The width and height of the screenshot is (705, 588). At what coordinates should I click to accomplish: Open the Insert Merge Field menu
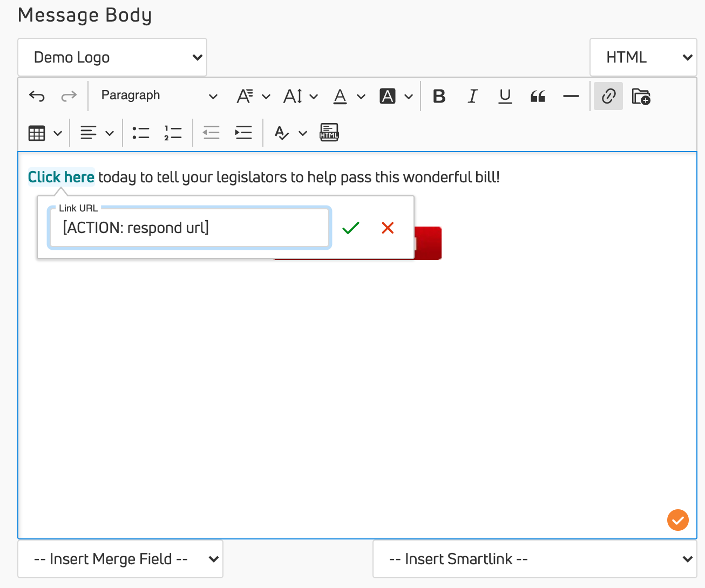pos(120,559)
